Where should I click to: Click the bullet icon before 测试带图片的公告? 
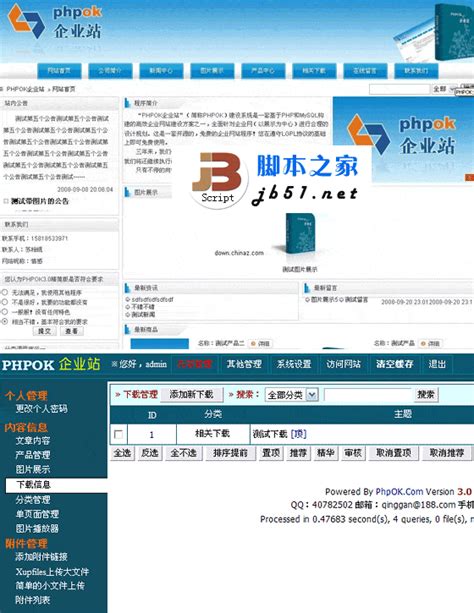5,201
